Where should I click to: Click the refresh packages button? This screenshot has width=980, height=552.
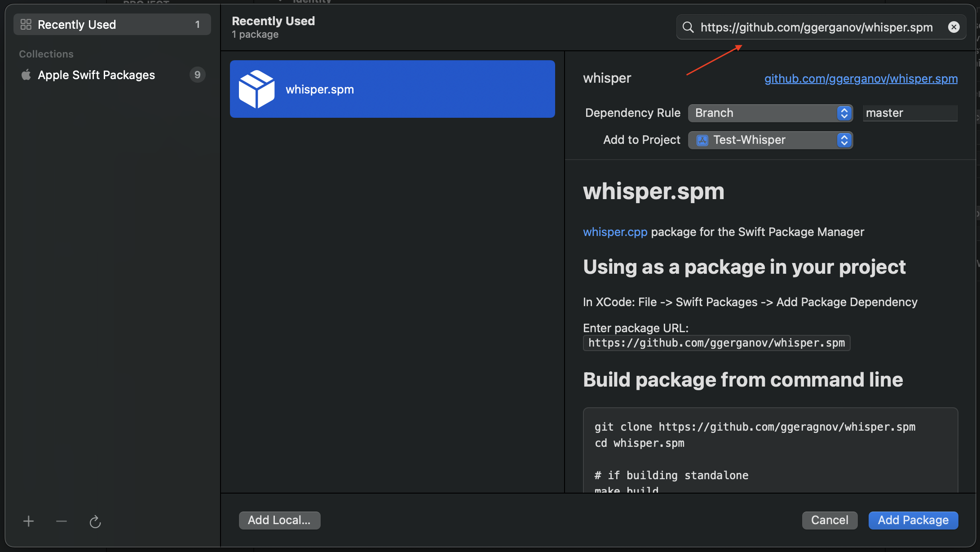(95, 521)
